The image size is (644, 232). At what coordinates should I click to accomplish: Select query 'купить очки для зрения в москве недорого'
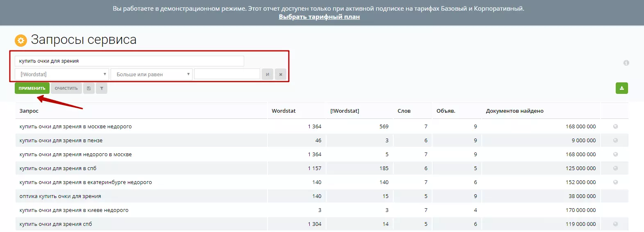pyautogui.click(x=75, y=127)
